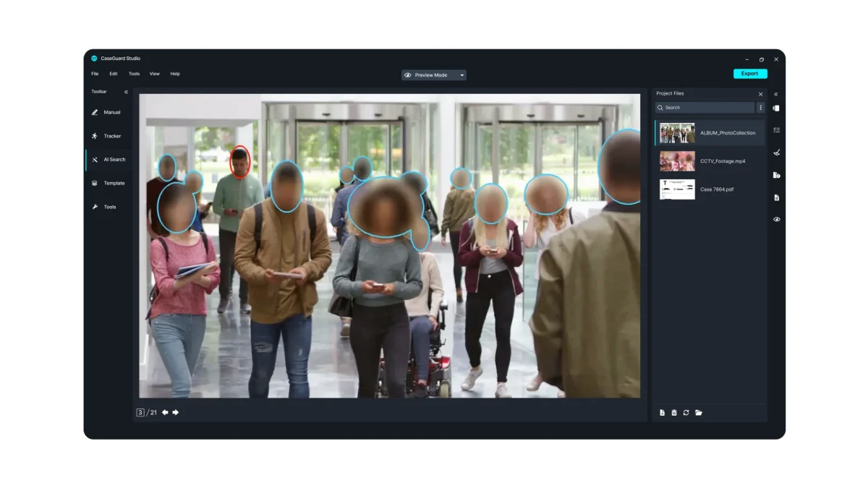Click the trash icon under Project Files
Image resolution: width=868 pixels, height=488 pixels.
[674, 413]
